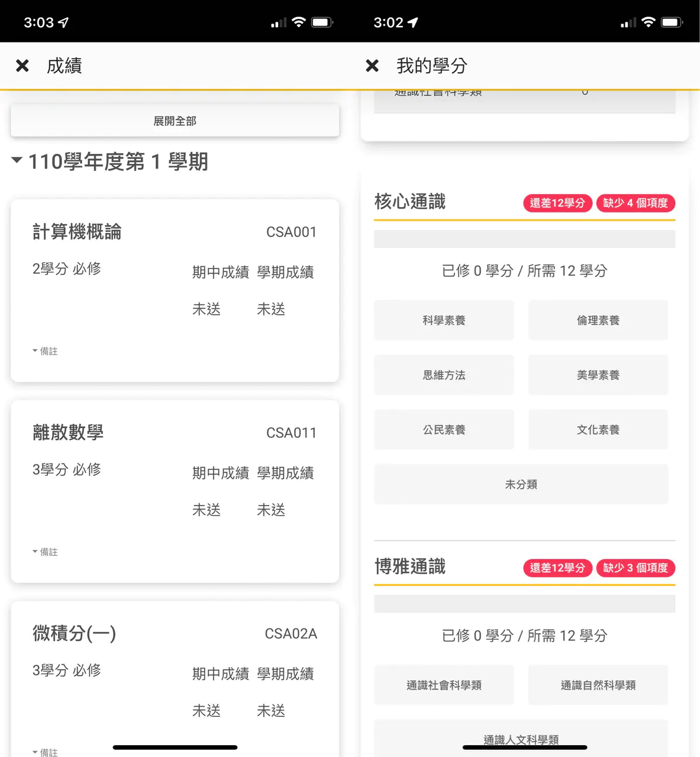The image size is (700, 757).
Task: Open the 思維方法 category
Action: (x=444, y=375)
